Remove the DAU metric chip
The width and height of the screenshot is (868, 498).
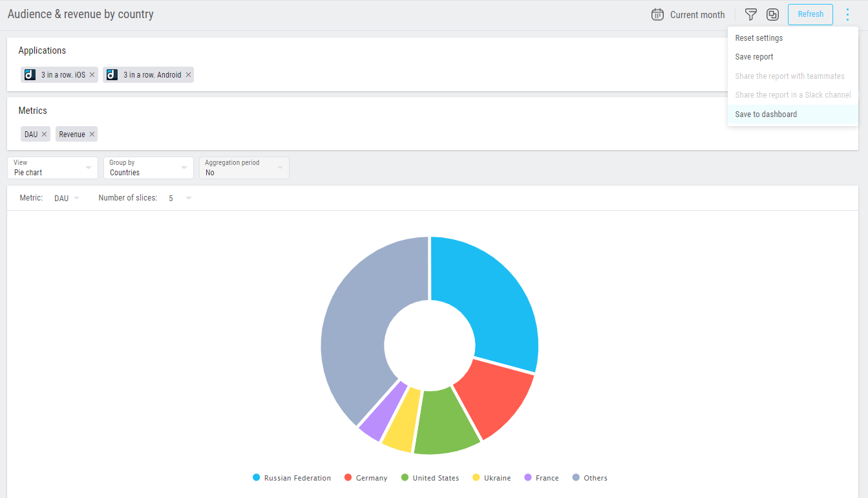[44, 135]
